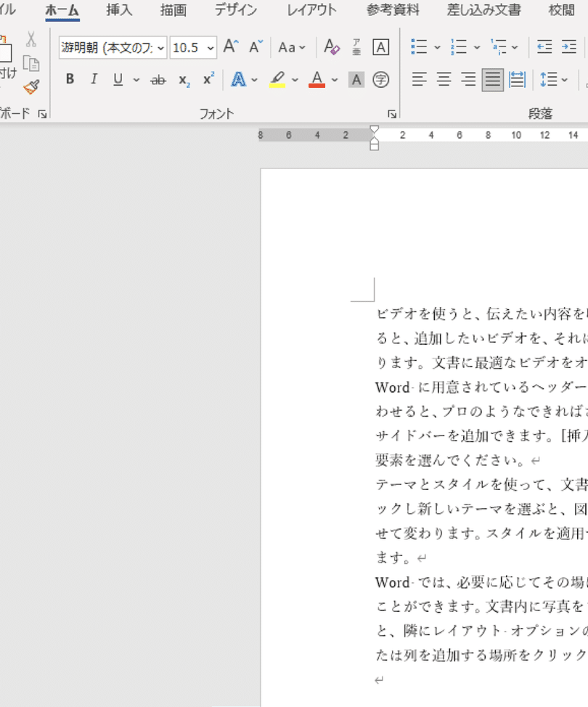The image size is (588, 707).
Task: Click the Enclose Characters icon
Action: pyautogui.click(x=380, y=79)
